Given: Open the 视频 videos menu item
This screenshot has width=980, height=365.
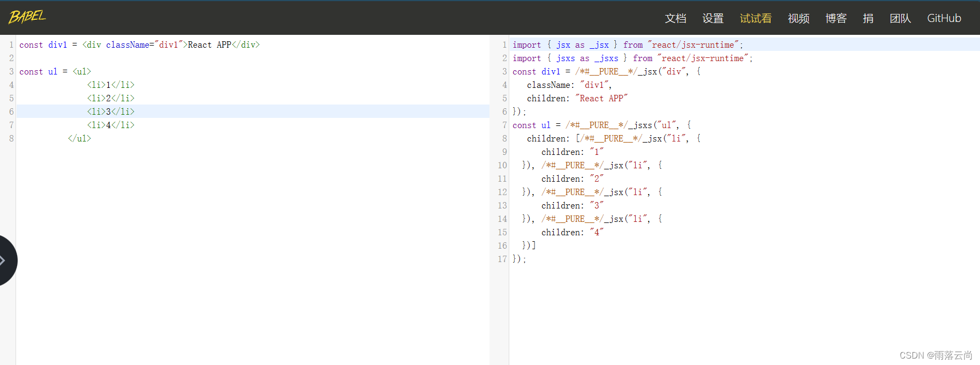Looking at the screenshot, I should pos(798,18).
